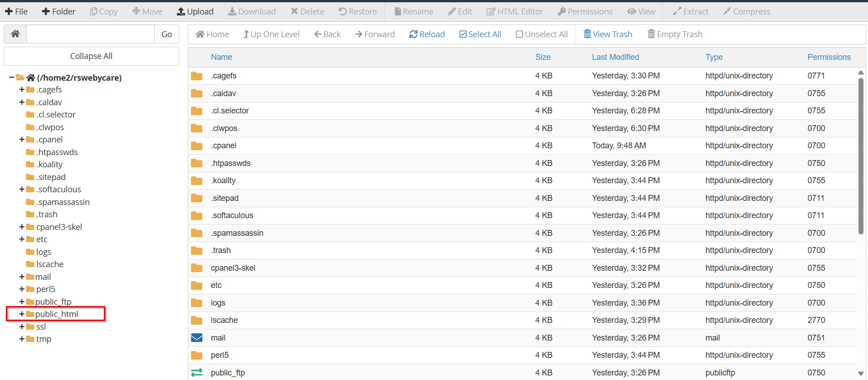This screenshot has width=868, height=380.
Task: Collapse the /home2/rswebycare root node
Action: click(11, 78)
